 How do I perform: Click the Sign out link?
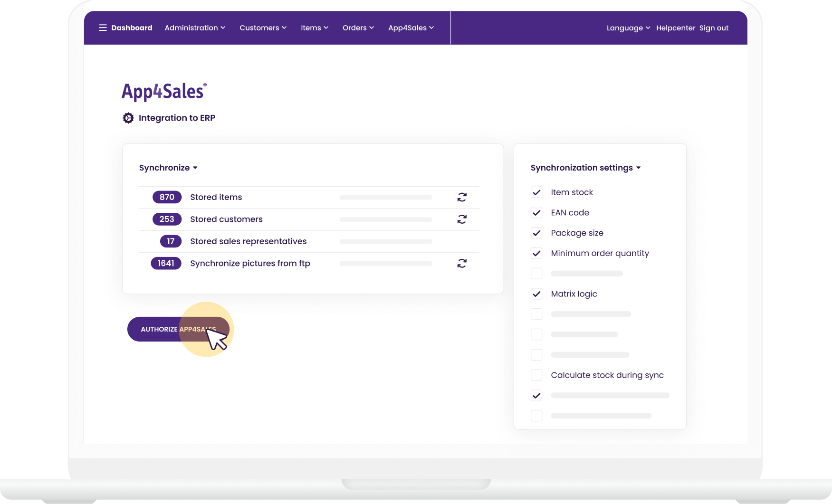coord(714,28)
